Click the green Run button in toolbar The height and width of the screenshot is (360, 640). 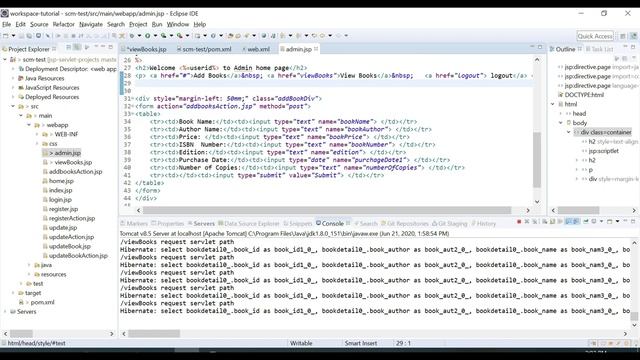148,36
